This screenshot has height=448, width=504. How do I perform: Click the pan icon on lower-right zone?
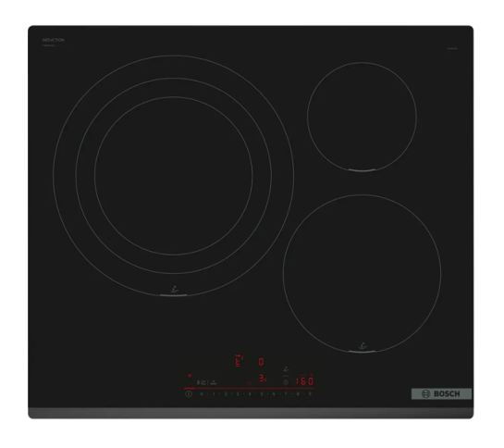(363, 345)
